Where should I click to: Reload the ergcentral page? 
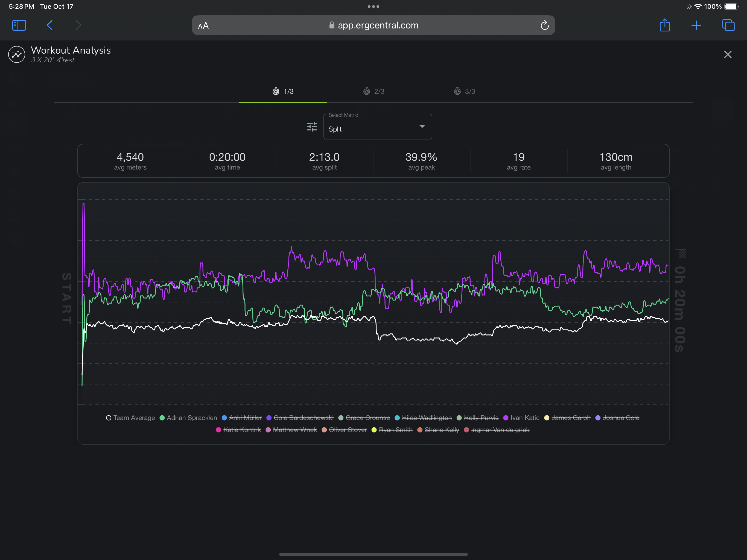(544, 25)
